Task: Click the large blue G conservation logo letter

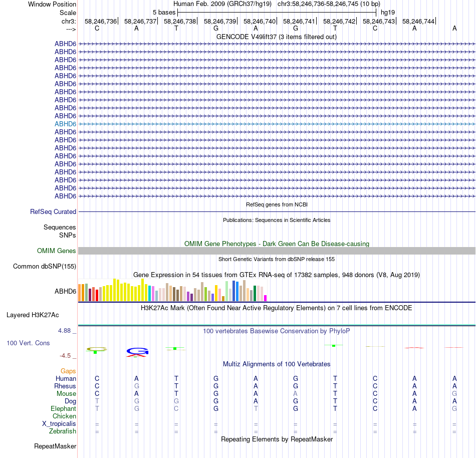Action: click(137, 351)
